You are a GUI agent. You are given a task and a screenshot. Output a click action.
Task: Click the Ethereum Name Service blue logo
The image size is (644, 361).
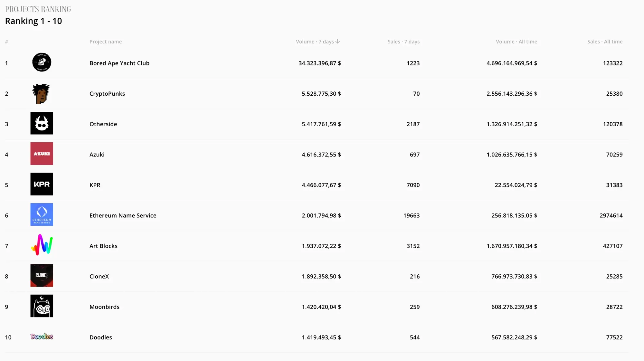pyautogui.click(x=42, y=214)
